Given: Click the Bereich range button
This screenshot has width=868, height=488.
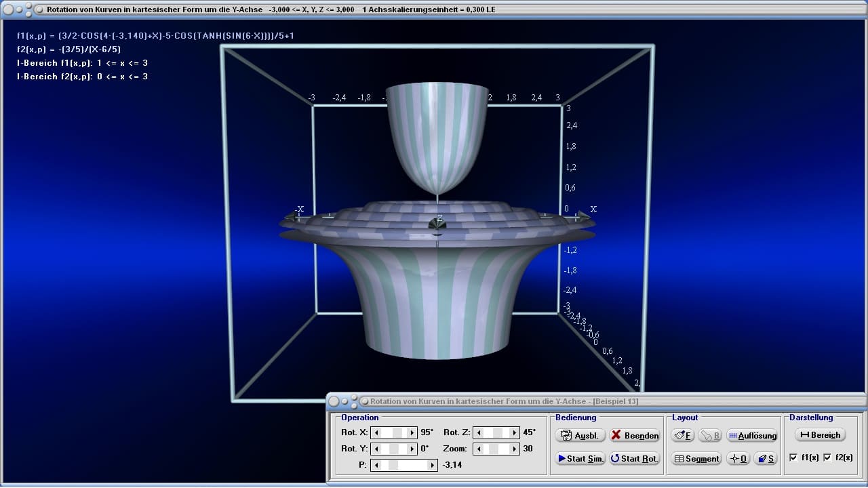Looking at the screenshot, I should click(820, 435).
